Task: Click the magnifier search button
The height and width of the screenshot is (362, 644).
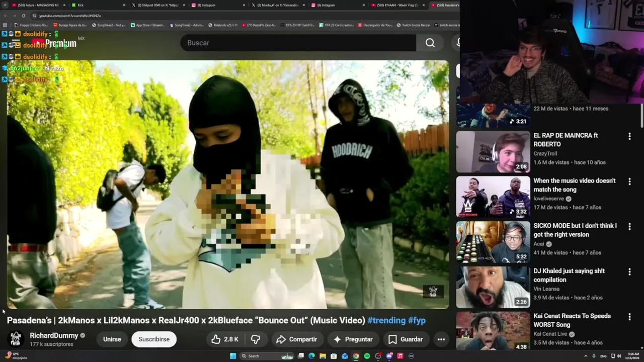Action: [430, 43]
